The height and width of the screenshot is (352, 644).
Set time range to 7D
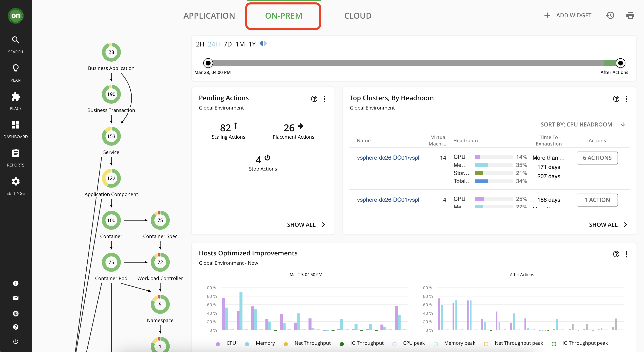(228, 44)
